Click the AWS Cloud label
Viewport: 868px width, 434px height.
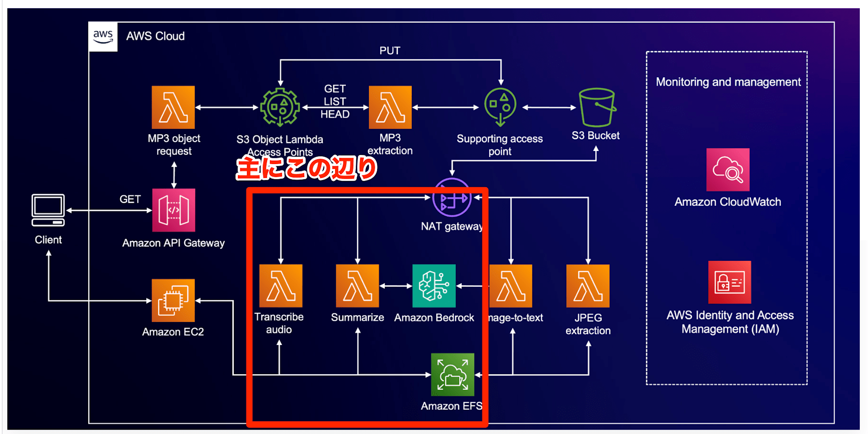155,36
